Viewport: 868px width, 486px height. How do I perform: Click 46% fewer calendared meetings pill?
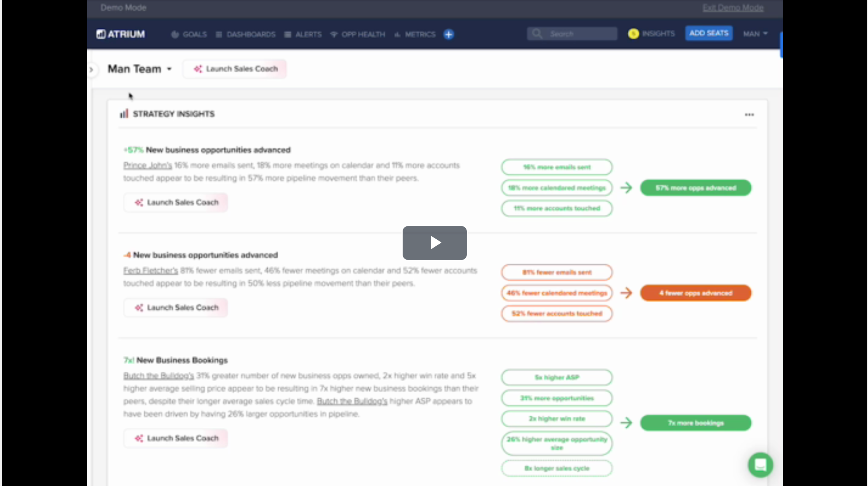pos(557,293)
